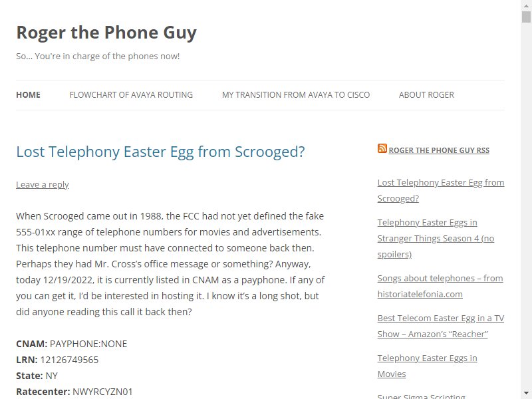Open the Roger the Phone Guy RSS link
Image resolution: width=532 pixels, height=399 pixels.
(439, 150)
